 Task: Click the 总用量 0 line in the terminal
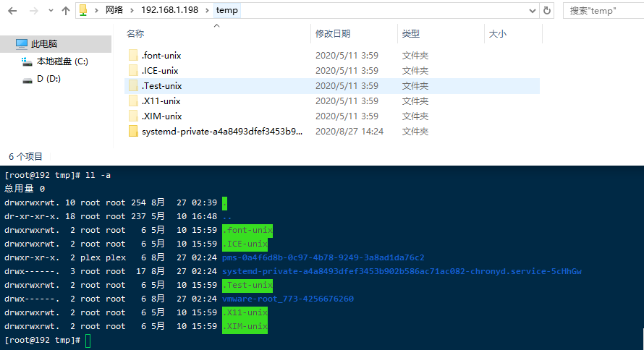point(25,189)
